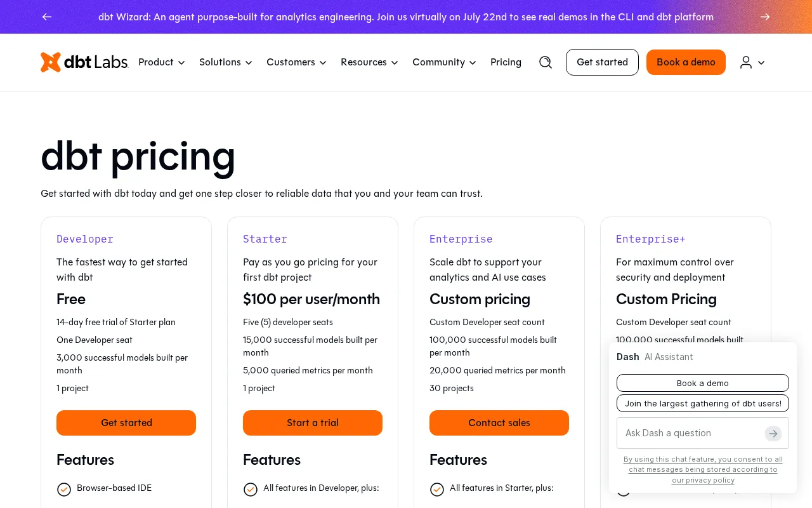Click the next announcement arrow in banner
This screenshot has height=508, width=812.
tap(765, 17)
